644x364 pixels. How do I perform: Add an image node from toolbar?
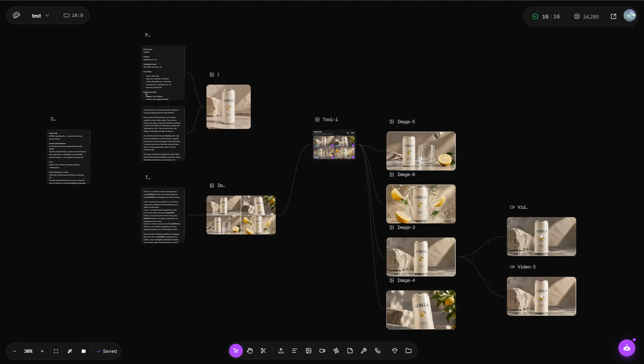click(x=308, y=351)
